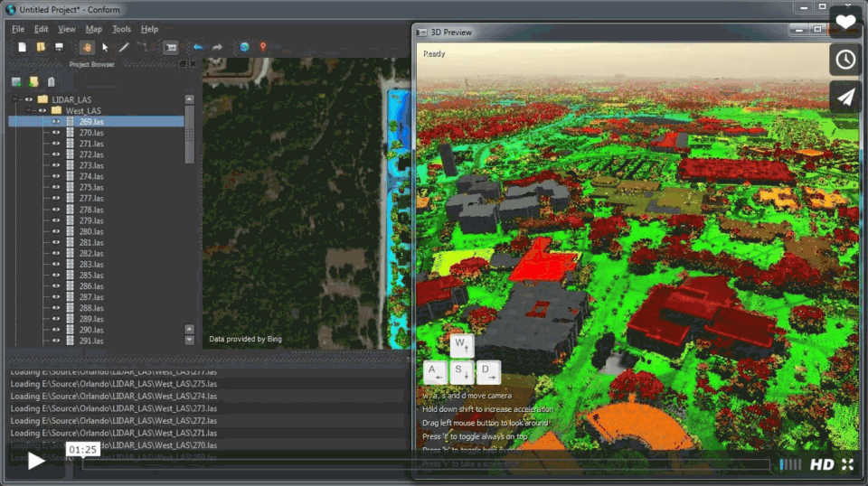Open the Map menu
The image size is (868, 486).
[x=93, y=29]
